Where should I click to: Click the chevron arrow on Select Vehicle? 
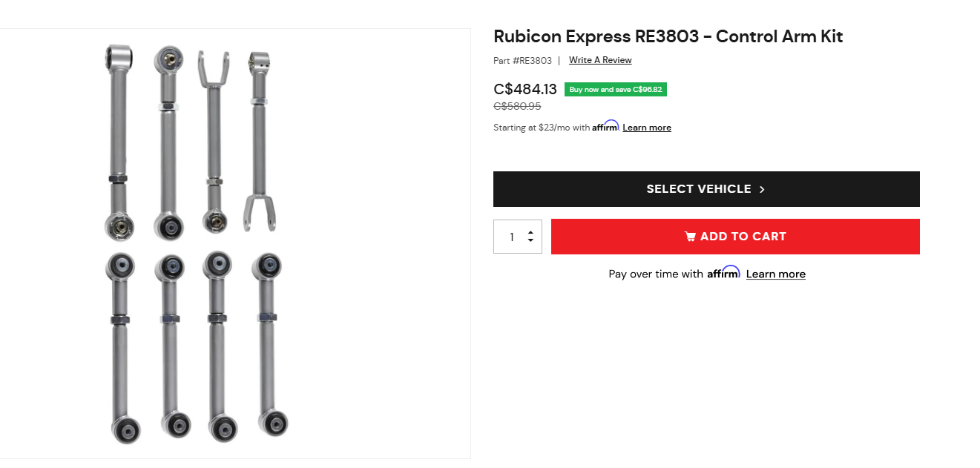point(762,189)
